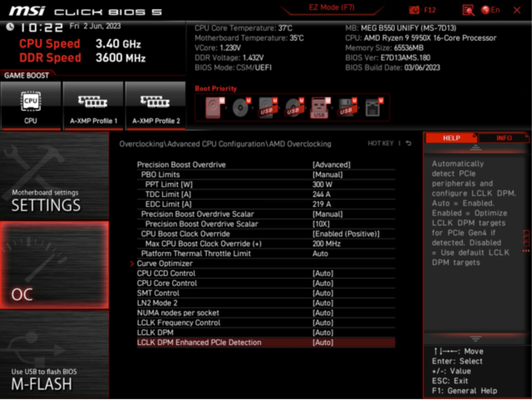Change language with the En globe icon
This screenshot has height=400, width=532.
coord(490,10)
